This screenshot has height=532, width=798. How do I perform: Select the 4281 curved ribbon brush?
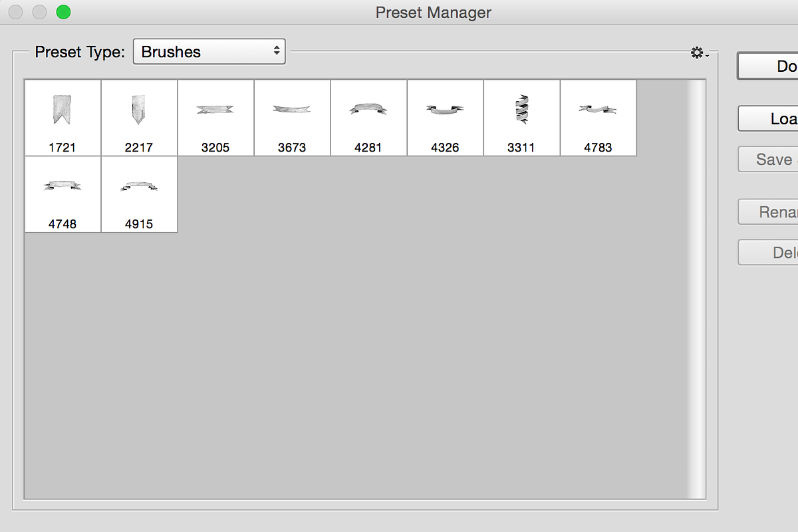pos(368,118)
